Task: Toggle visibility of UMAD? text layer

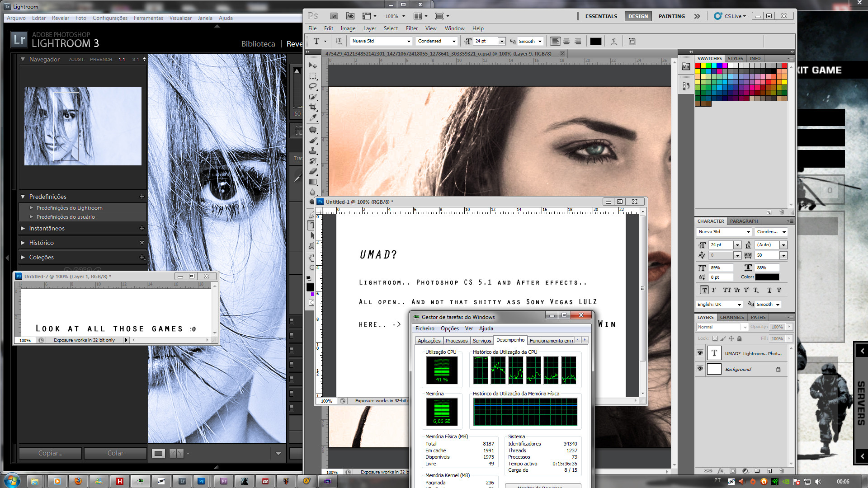Action: coord(700,353)
